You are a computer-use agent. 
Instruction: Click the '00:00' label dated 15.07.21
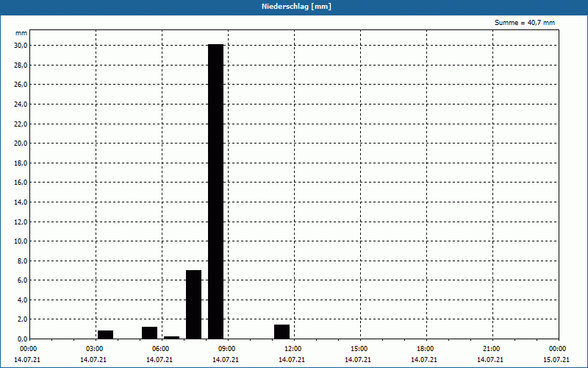(x=558, y=349)
